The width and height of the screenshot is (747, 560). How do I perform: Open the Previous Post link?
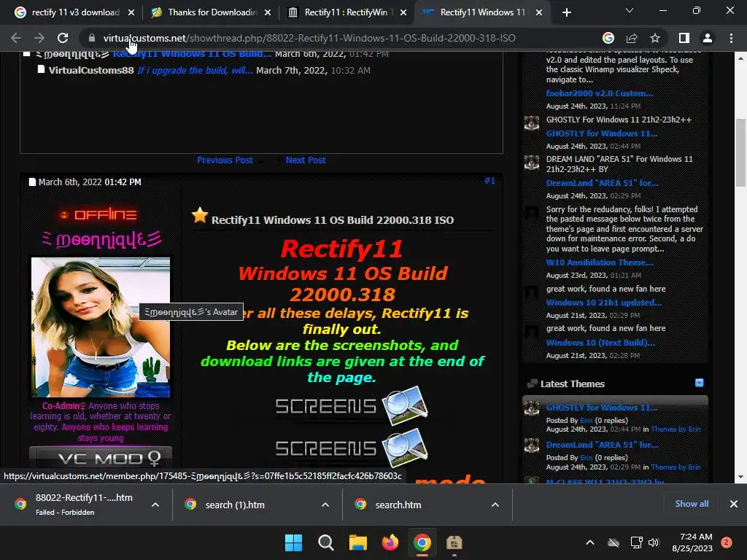pos(225,160)
